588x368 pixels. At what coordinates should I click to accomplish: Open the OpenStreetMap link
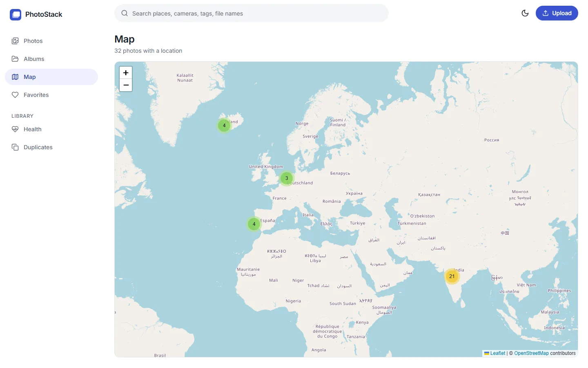coord(531,353)
